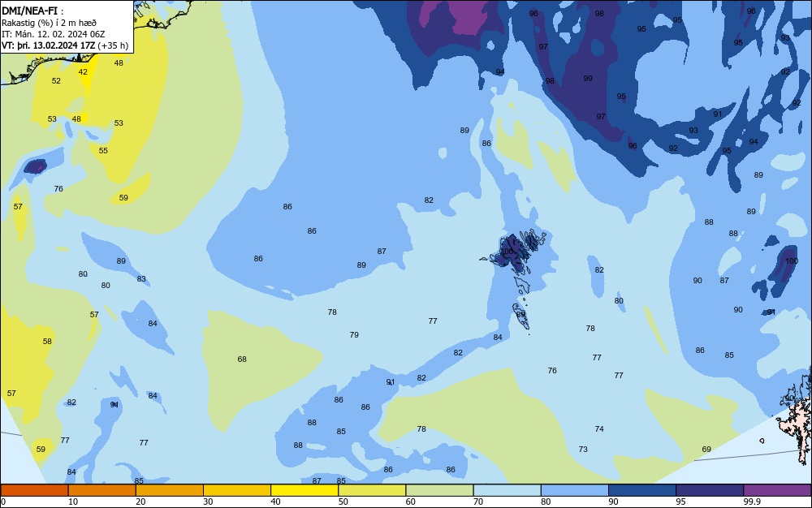The width and height of the screenshot is (812, 508).
Task: Pick the light green 60–70 legend swatch
Action: pos(439,490)
